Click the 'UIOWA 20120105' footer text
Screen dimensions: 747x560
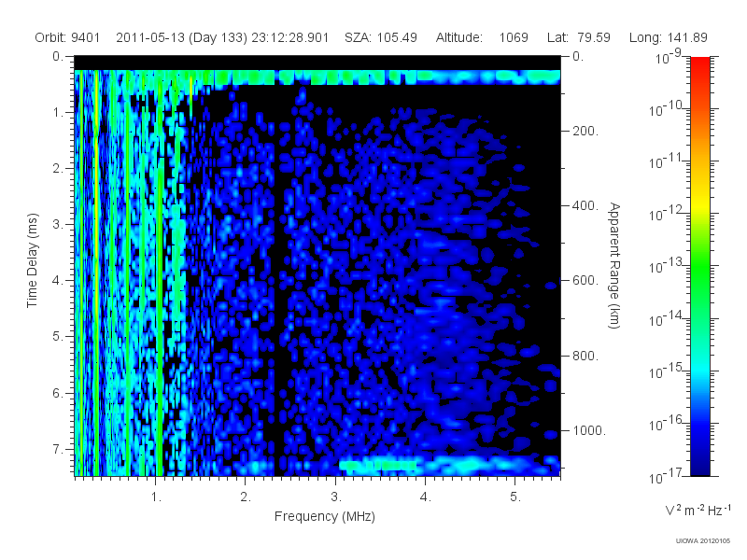pos(703,540)
